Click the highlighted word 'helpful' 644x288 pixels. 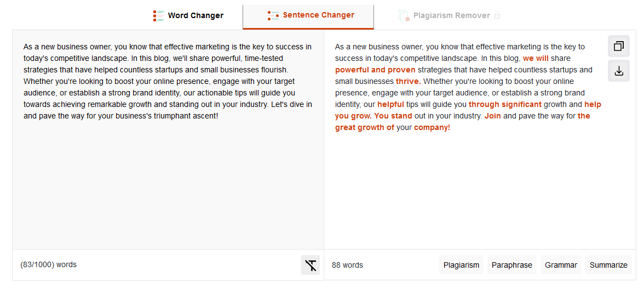pos(390,104)
